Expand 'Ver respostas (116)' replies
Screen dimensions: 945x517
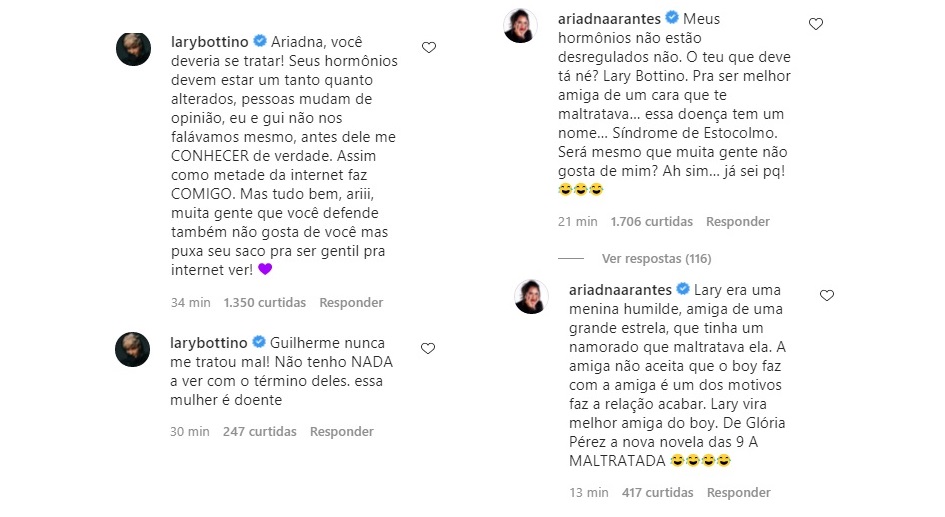(x=657, y=257)
